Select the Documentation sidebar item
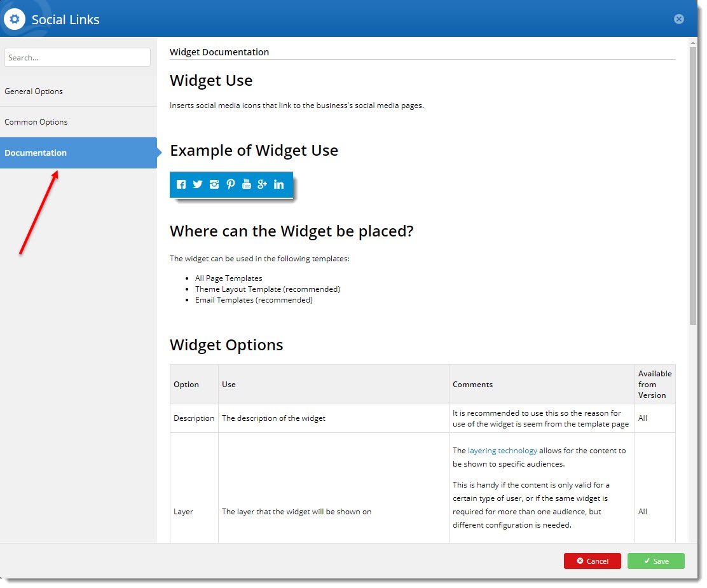Image resolution: width=707 pixels, height=588 pixels. [x=36, y=153]
